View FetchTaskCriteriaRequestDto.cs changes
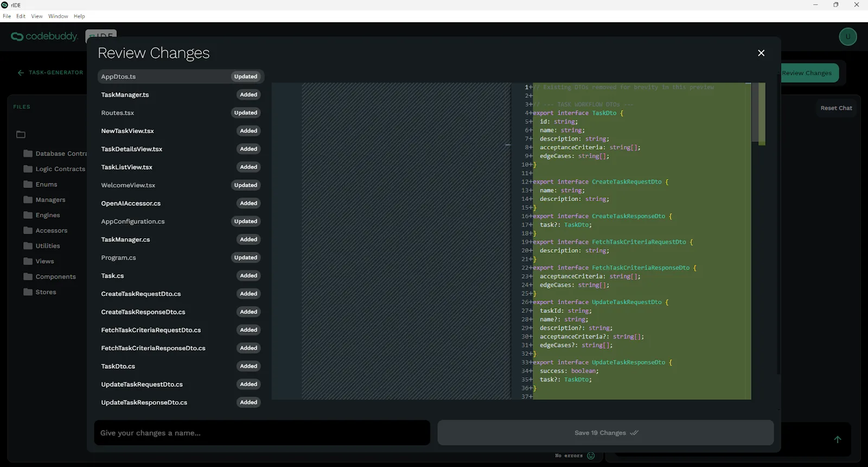Viewport: 868px width, 467px height. tap(181, 330)
